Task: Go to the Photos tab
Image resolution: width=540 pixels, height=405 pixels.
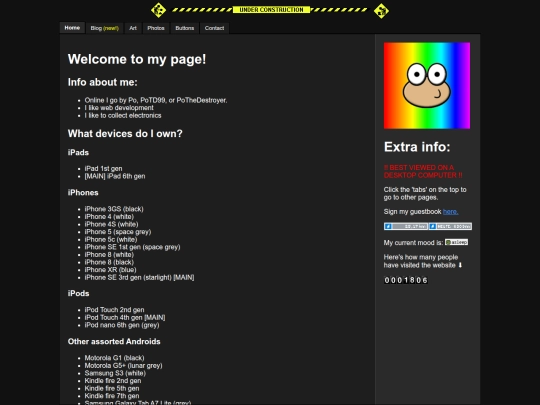Action: pyautogui.click(x=156, y=28)
